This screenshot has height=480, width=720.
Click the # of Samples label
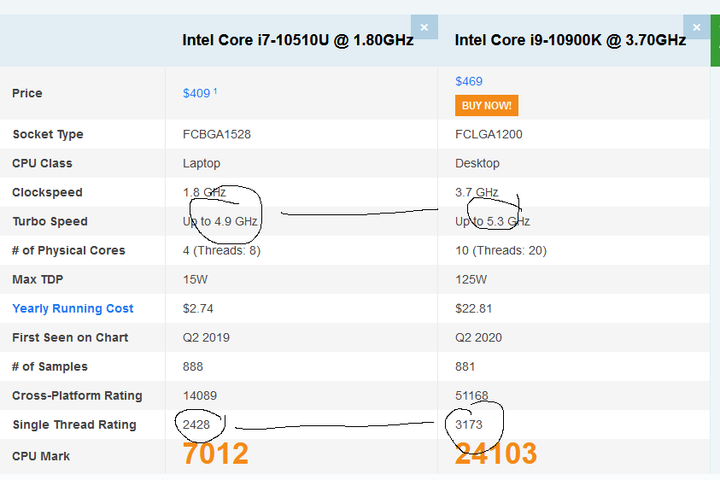click(50, 367)
